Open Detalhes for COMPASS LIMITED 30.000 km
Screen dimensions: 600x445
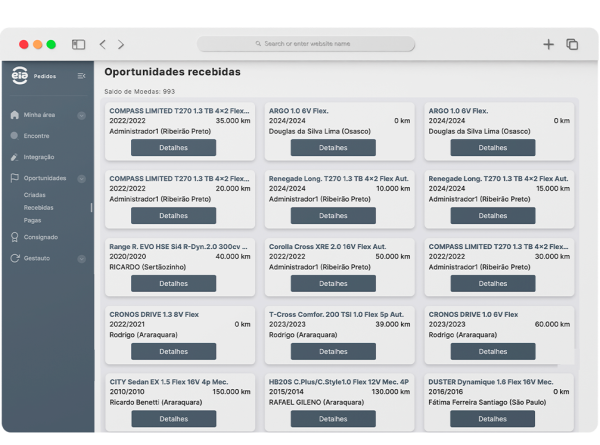pos(493,284)
